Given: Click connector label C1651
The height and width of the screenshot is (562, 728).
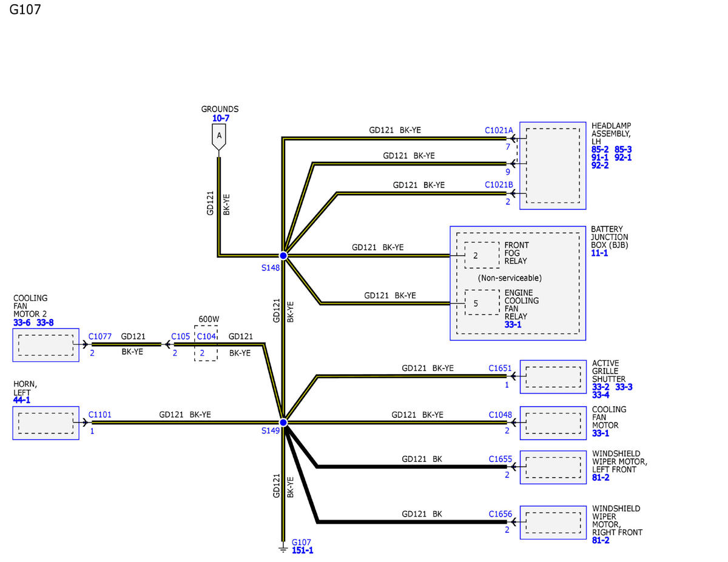Looking at the screenshot, I should pyautogui.click(x=500, y=368).
